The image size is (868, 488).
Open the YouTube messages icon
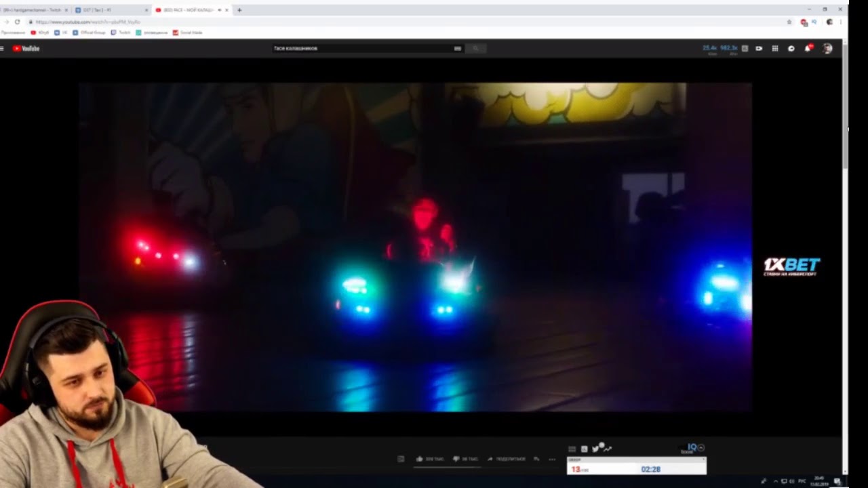(791, 48)
